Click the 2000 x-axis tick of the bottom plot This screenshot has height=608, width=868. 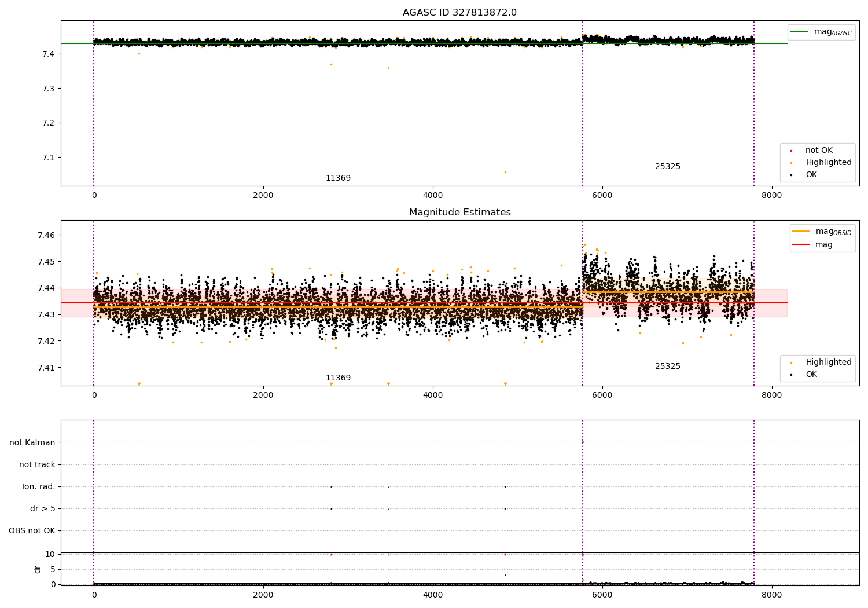tap(263, 595)
